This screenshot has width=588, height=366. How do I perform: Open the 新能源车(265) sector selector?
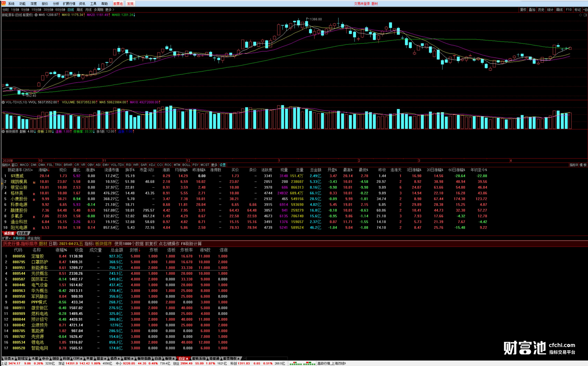(20, 170)
